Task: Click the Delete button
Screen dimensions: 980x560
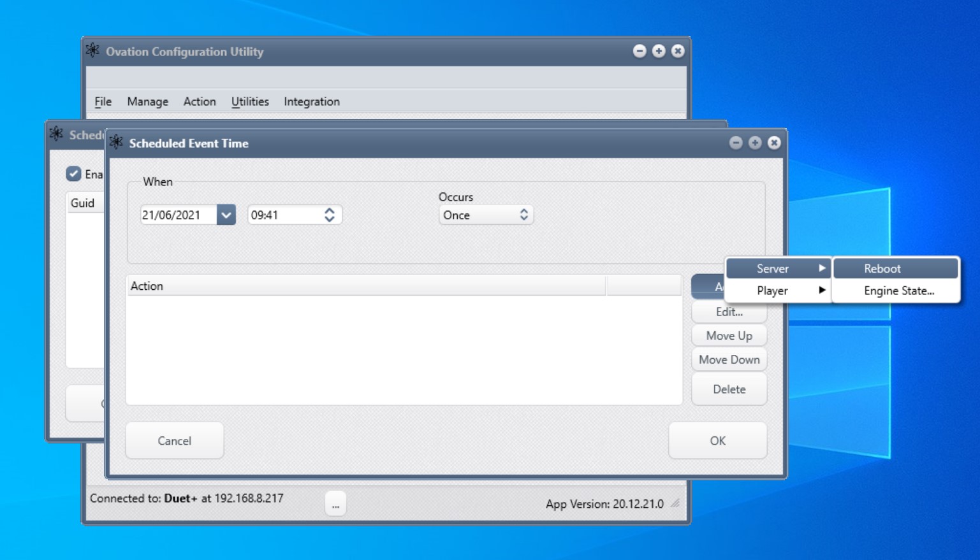Action: coord(729,389)
